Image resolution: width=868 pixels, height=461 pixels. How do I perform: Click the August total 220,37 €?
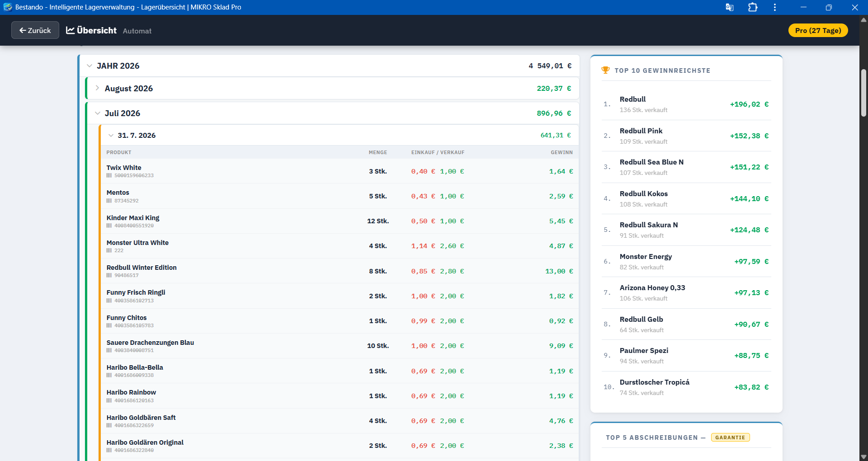click(554, 89)
